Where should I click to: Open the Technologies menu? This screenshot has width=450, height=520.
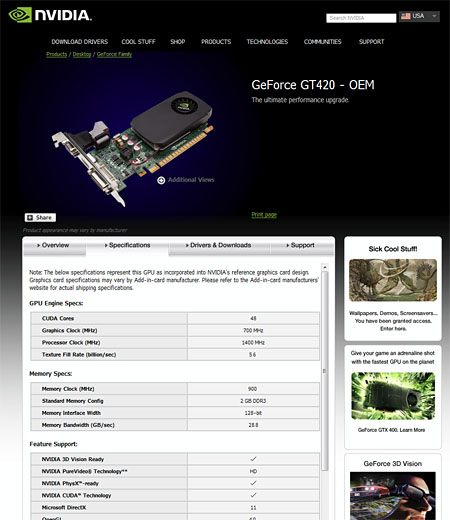coord(267,42)
